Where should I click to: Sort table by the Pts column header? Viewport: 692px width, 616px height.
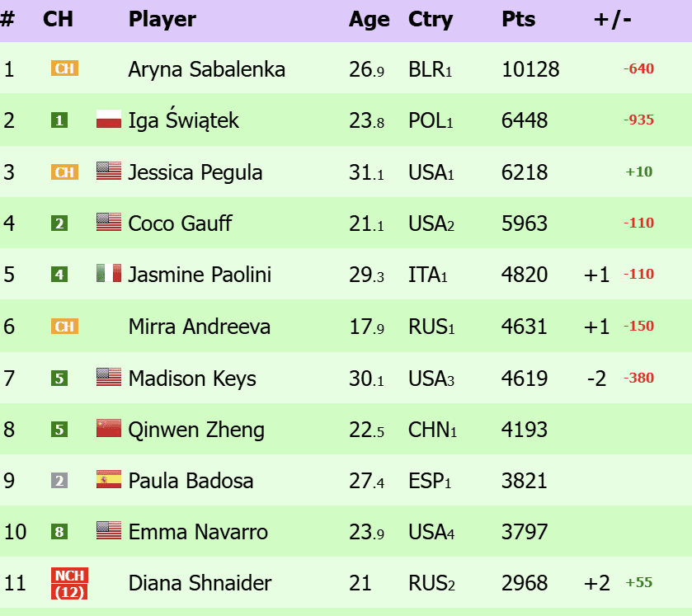coord(518,19)
